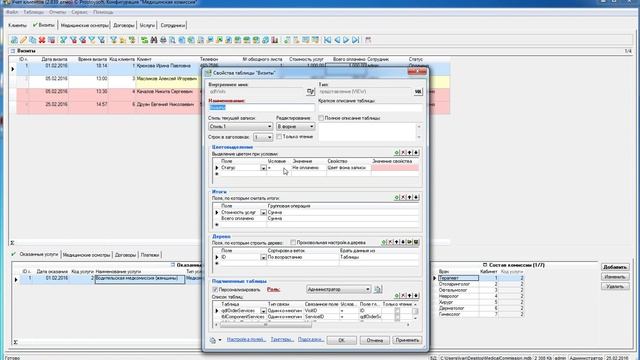This screenshot has height=360, width=640.
Task: Click delete-row icon in Итоги section
Action: click(x=403, y=197)
